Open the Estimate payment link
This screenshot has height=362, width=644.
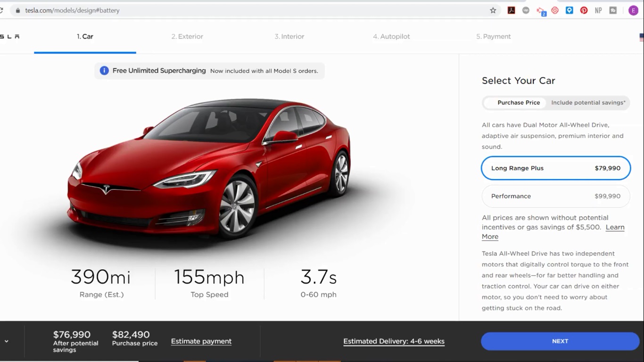201,341
